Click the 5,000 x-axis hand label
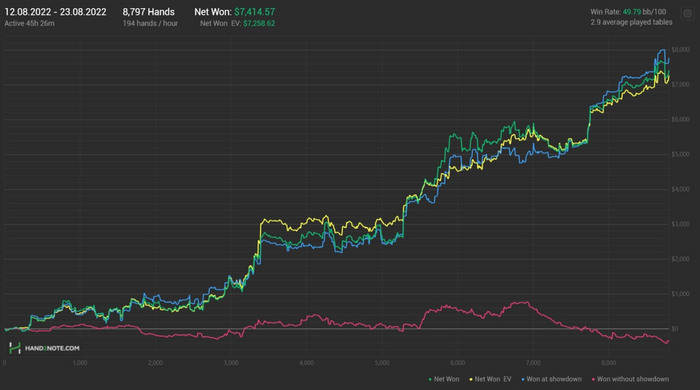700x390 pixels. tap(382, 363)
